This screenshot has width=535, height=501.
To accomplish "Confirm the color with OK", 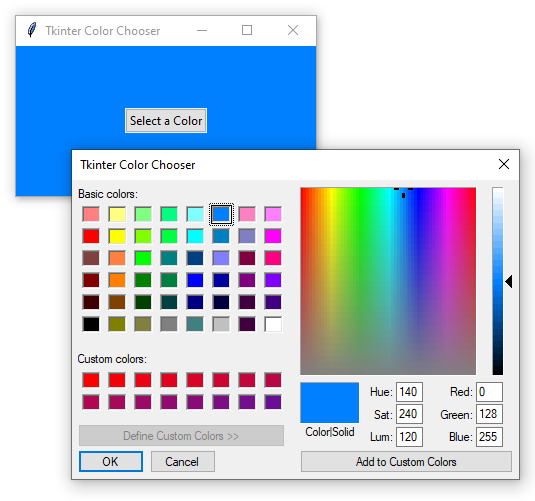I will point(111,461).
